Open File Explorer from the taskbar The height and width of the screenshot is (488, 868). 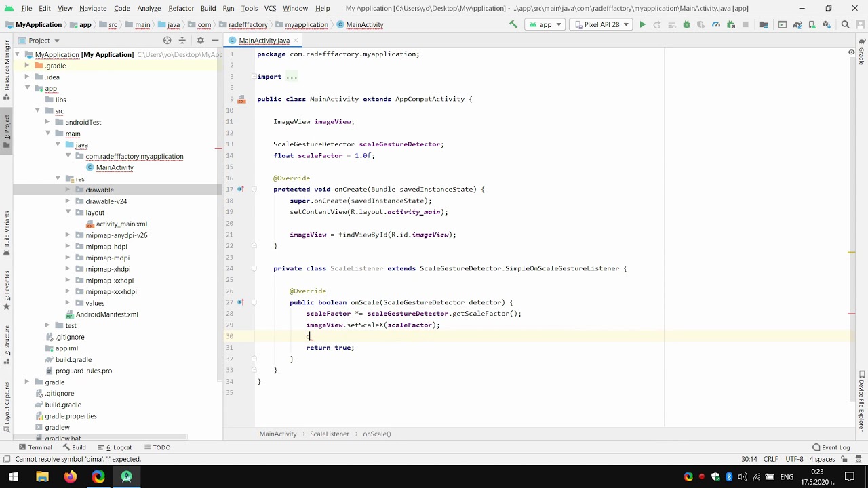(42, 476)
